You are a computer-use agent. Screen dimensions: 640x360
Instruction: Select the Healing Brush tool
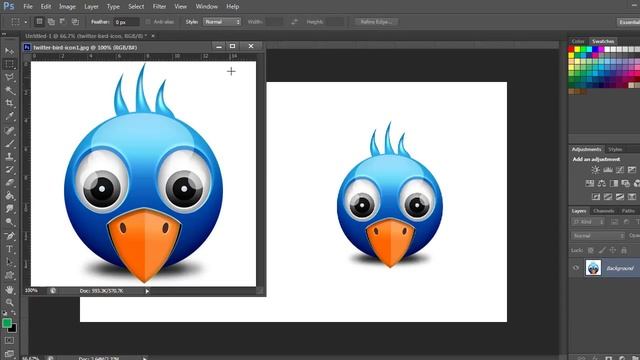(x=9, y=131)
